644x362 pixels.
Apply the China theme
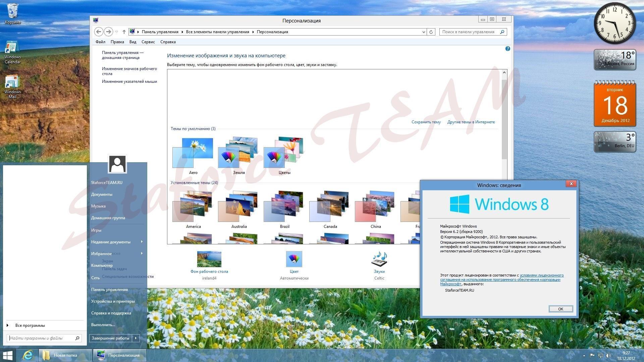(376, 210)
